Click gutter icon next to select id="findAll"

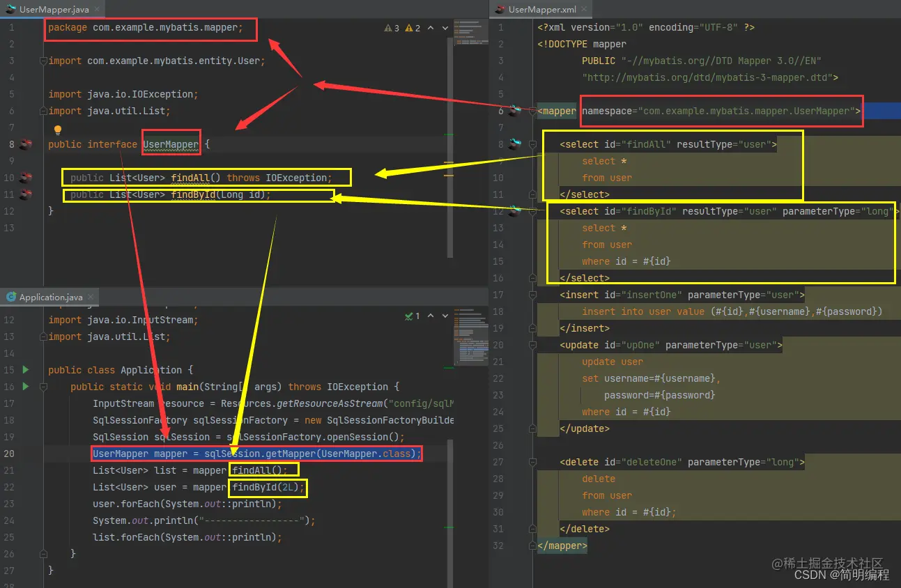[515, 144]
